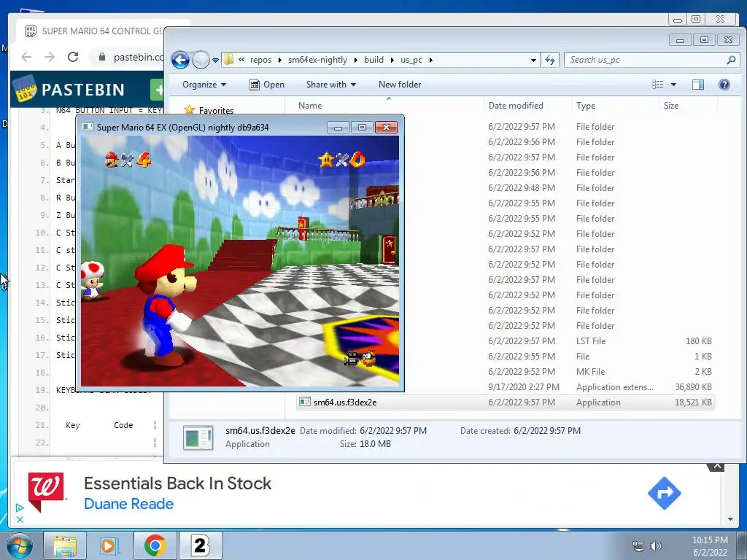Open the Windows Start menu

20,545
